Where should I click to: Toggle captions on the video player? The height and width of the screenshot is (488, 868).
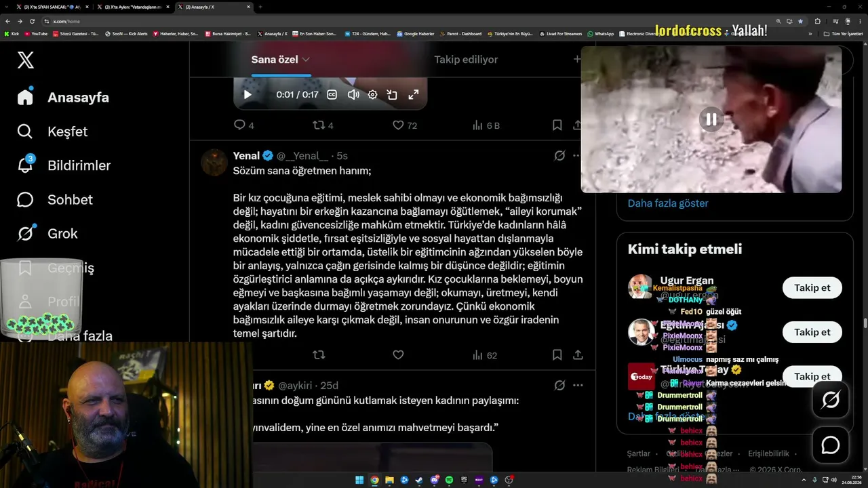pos(332,95)
